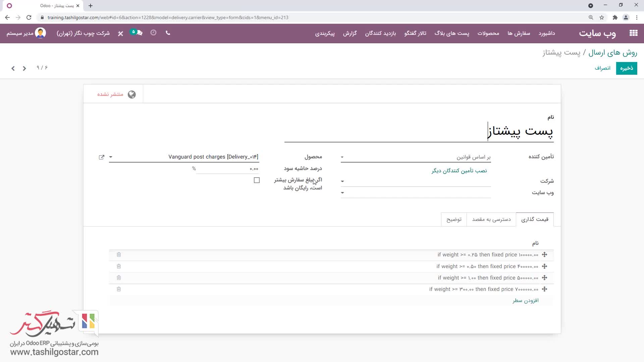Switch to the destination availability tab
The height and width of the screenshot is (362, 644).
tap(491, 220)
